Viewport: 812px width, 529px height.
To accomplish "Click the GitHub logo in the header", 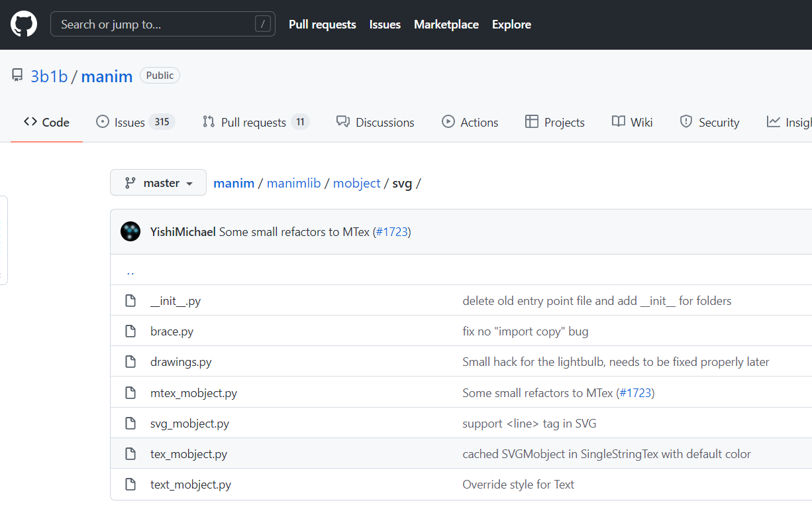I will pos(24,25).
